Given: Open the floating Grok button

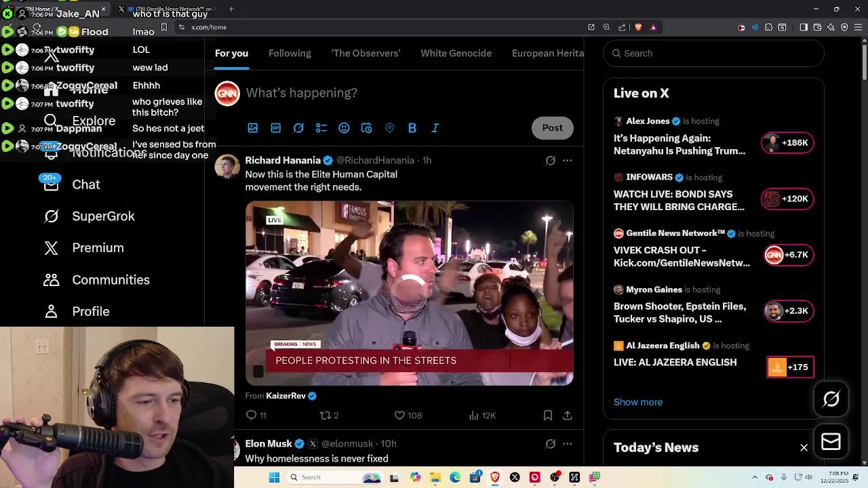Looking at the screenshot, I should tap(831, 399).
